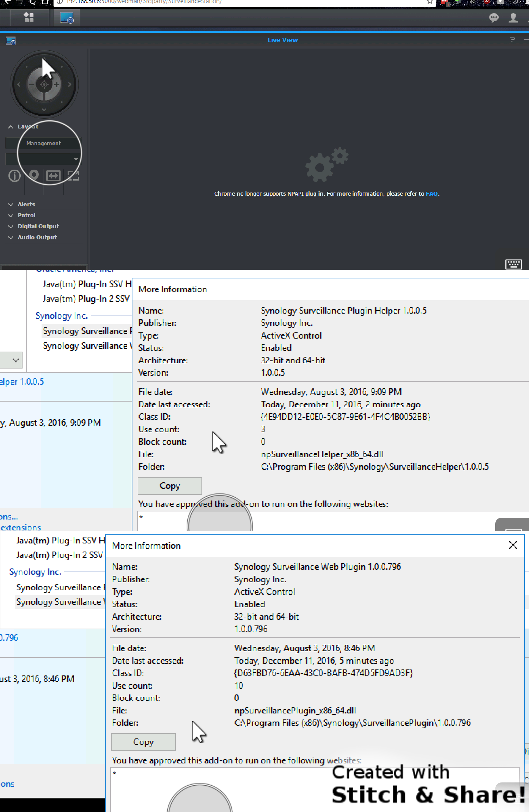Pan camera right with PTZ arrow
The width and height of the screenshot is (529, 812).
pos(70,84)
